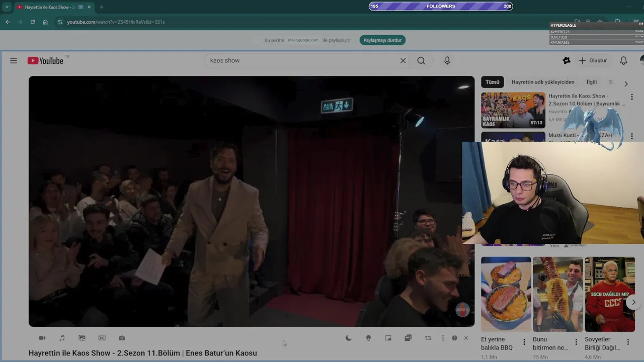Screen dimensions: 644x362
Task: Toggle the lightbulb cinema-mode icon
Action: 368,338
